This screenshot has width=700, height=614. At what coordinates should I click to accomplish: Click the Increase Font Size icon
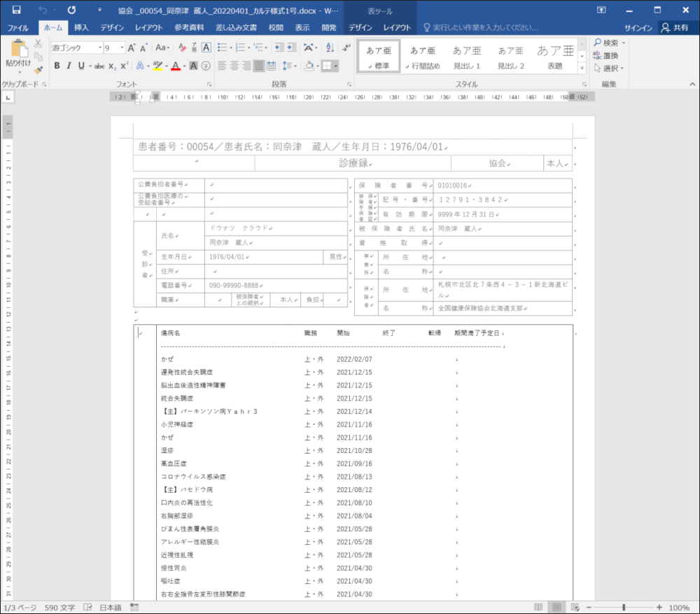pos(132,48)
